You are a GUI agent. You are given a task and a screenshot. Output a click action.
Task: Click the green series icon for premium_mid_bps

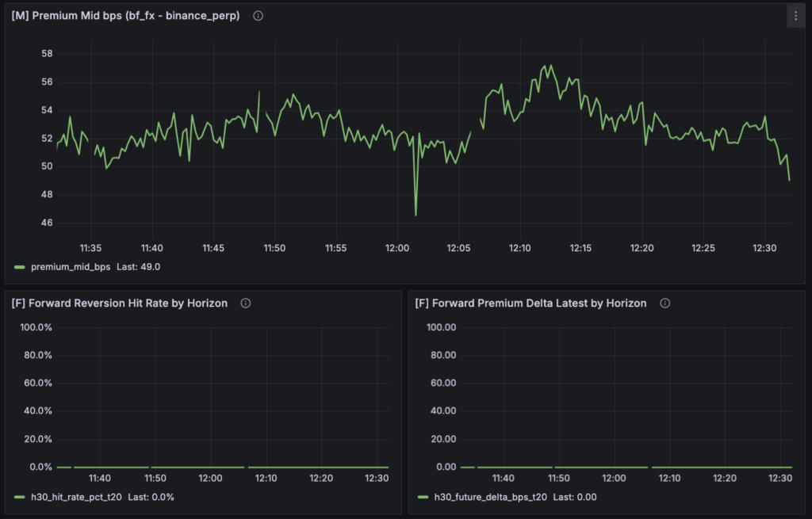[20, 267]
